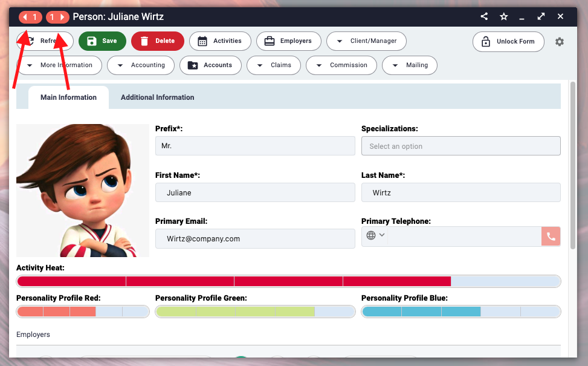The width and height of the screenshot is (588, 366).
Task: Click the Refresh button
Action: click(45, 41)
